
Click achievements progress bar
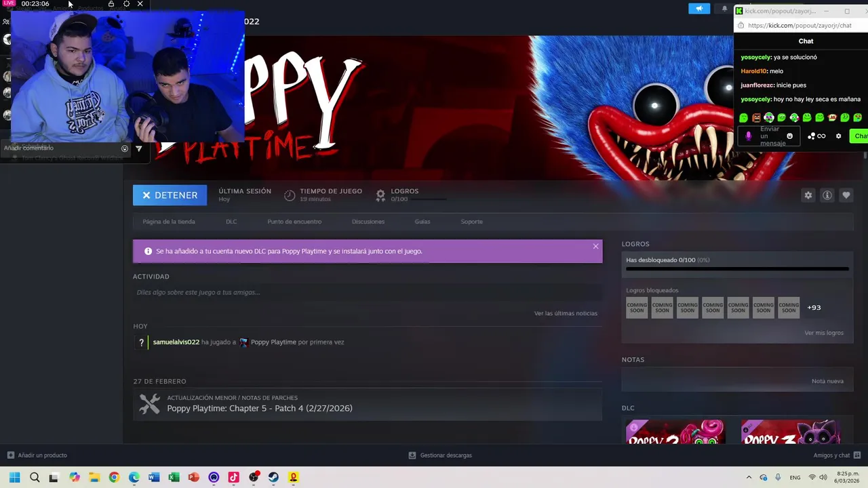(x=737, y=269)
